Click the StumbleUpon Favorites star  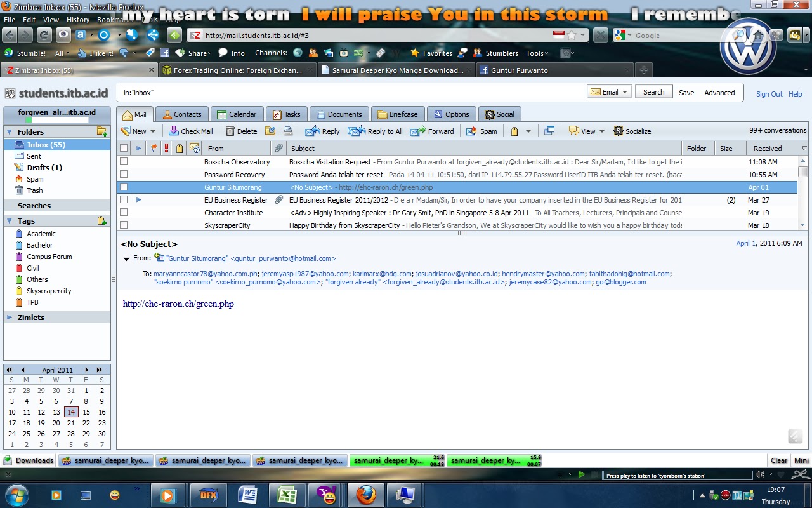(415, 53)
